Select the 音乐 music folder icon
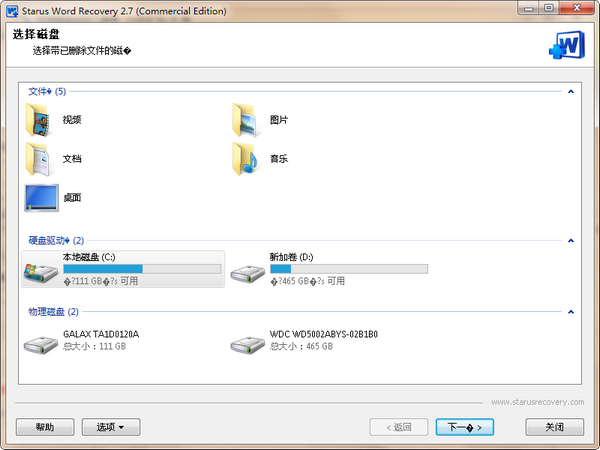 point(246,158)
